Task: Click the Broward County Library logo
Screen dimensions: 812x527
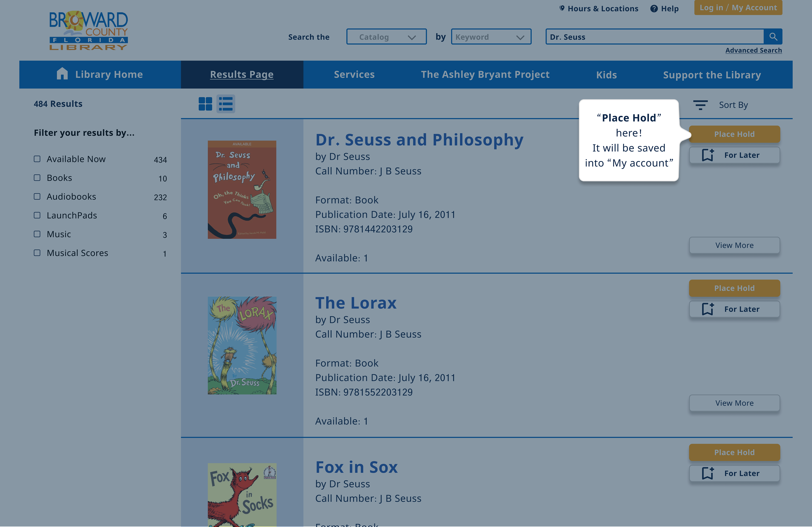Action: tap(88, 31)
